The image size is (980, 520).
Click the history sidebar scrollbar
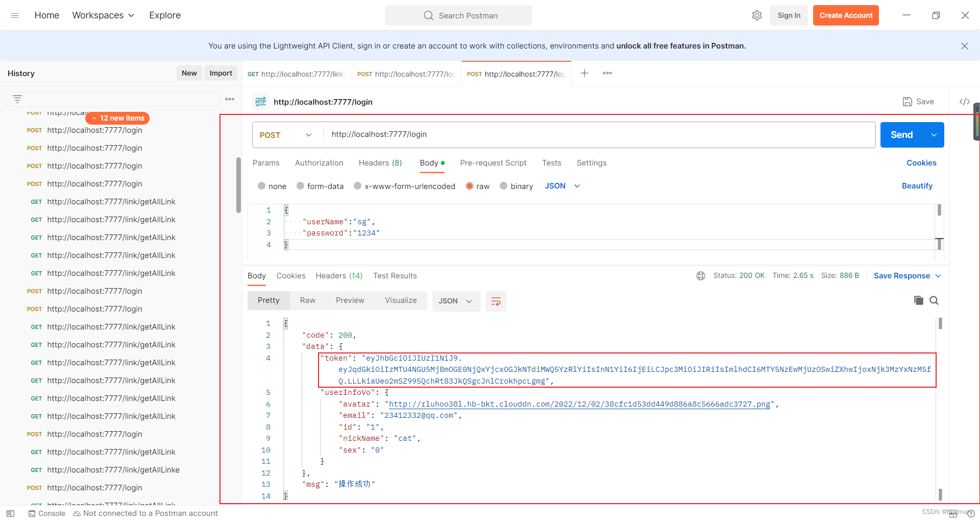(x=238, y=185)
